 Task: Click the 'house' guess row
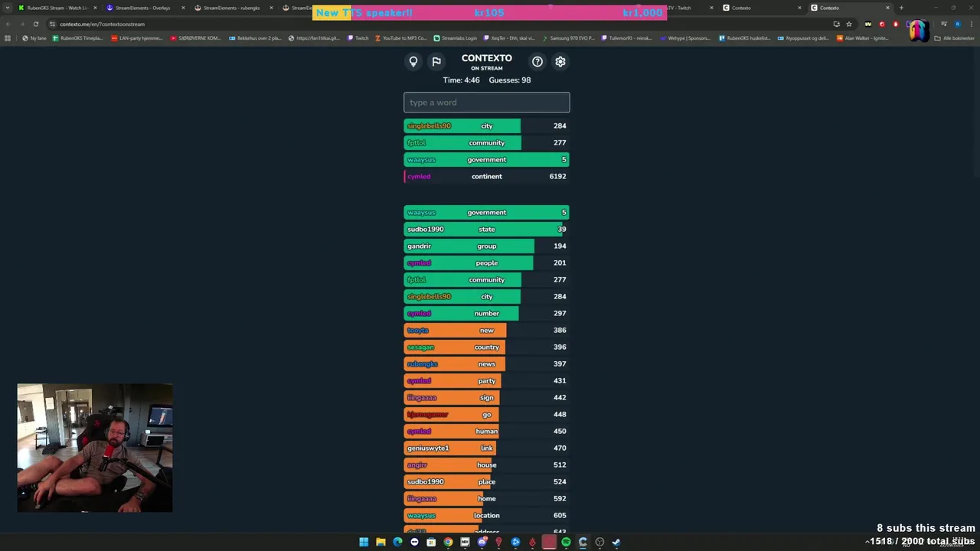[487, 465]
